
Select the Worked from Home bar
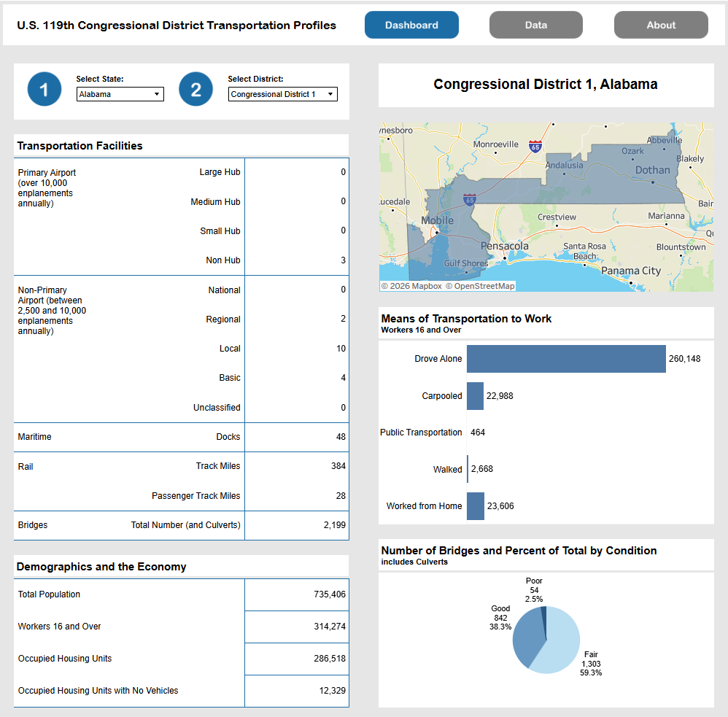[x=476, y=505]
